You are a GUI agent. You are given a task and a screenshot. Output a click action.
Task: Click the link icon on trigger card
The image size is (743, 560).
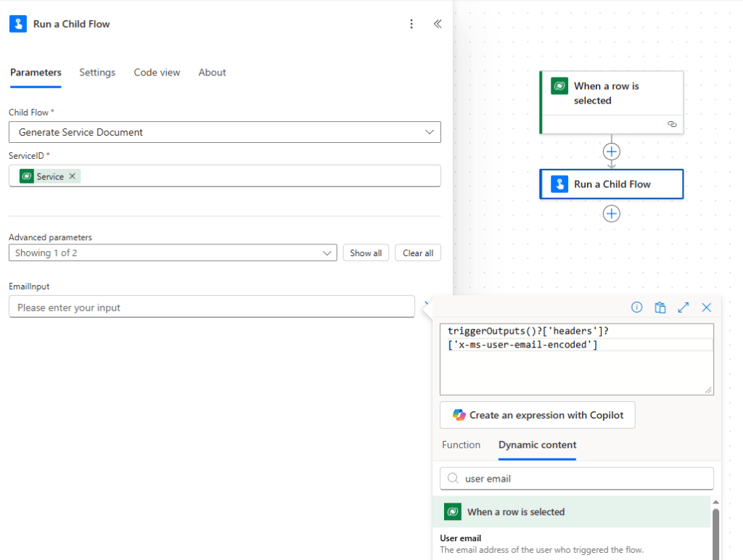pos(672,124)
